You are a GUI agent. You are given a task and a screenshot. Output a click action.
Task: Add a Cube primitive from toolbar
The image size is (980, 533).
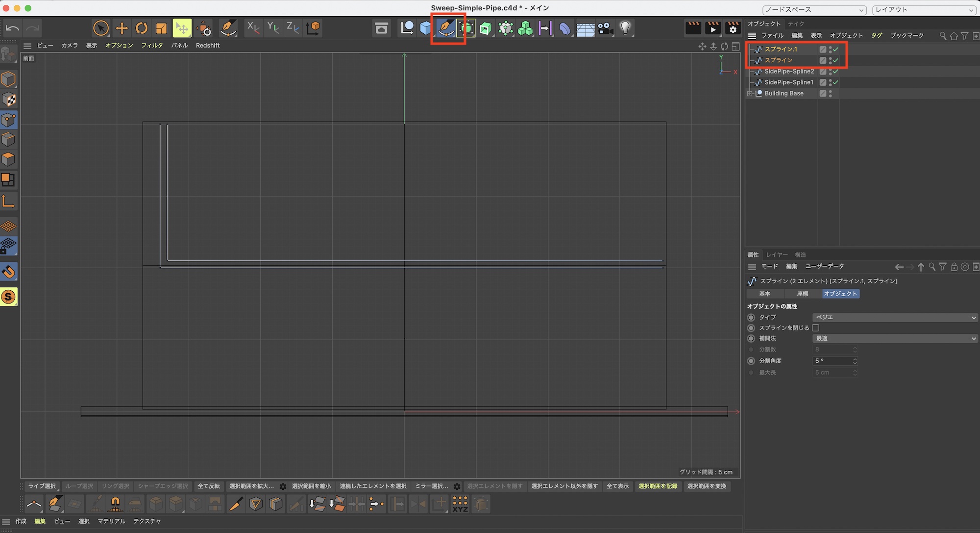(426, 28)
